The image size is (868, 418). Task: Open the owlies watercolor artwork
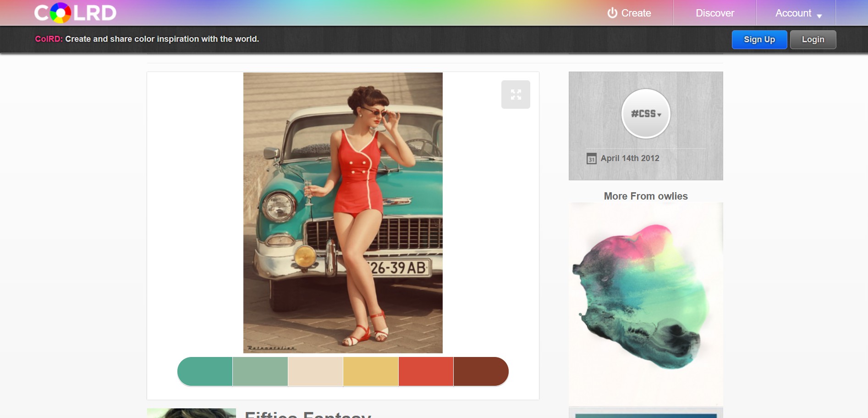(645, 303)
